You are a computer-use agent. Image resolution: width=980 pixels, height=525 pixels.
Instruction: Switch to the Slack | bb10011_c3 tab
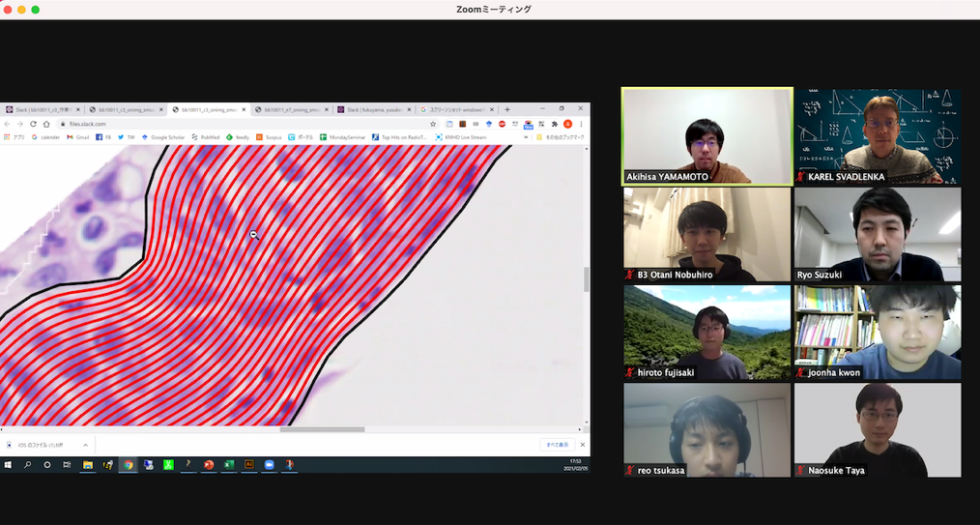[x=43, y=109]
